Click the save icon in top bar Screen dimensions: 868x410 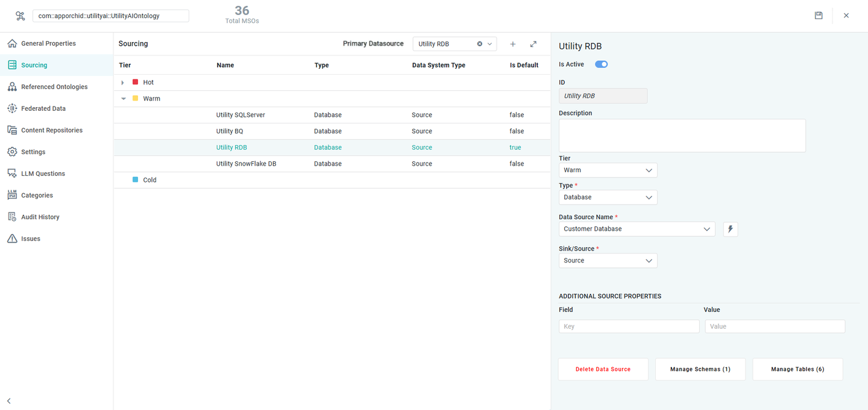click(x=819, y=16)
